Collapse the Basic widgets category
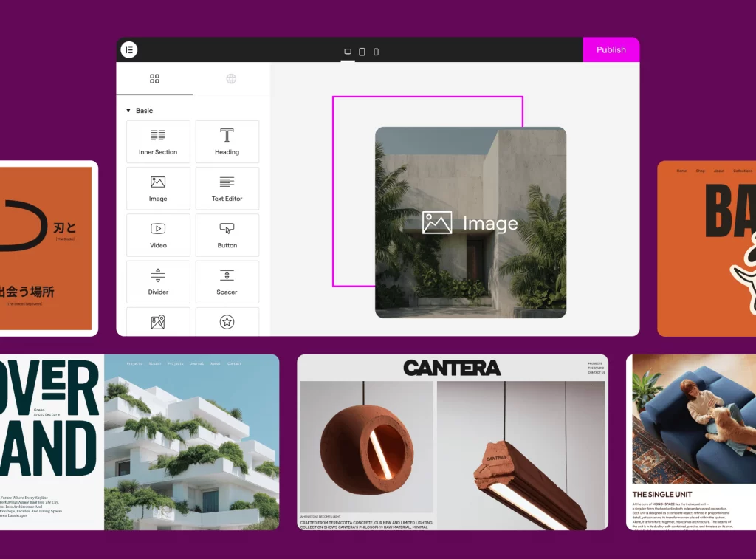The width and height of the screenshot is (756, 559). click(x=129, y=110)
